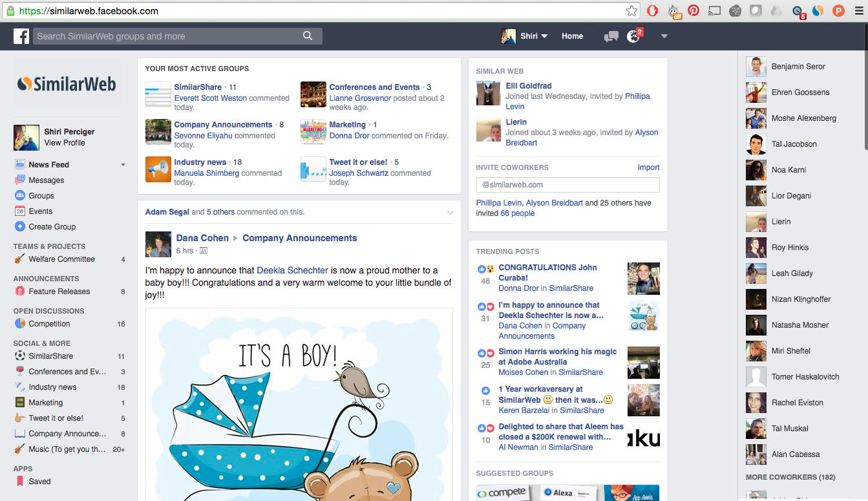This screenshot has height=501, width=868.
Task: Open the Shiri profile dropdown arrow
Action: point(544,36)
